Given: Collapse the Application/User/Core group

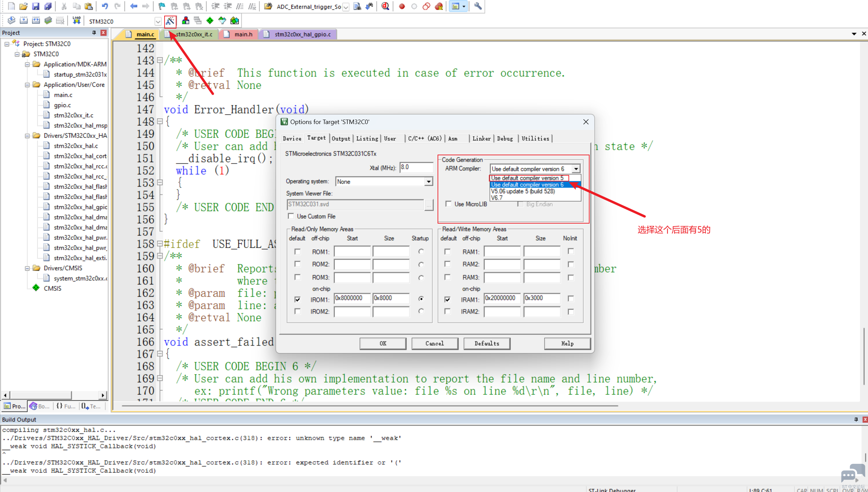Looking at the screenshot, I should click(27, 85).
